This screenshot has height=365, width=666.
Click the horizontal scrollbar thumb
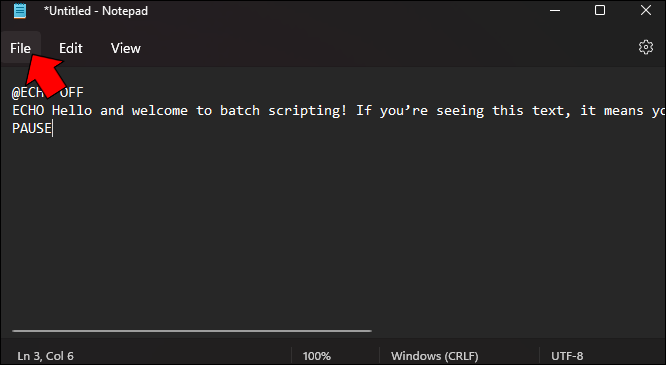(192, 331)
